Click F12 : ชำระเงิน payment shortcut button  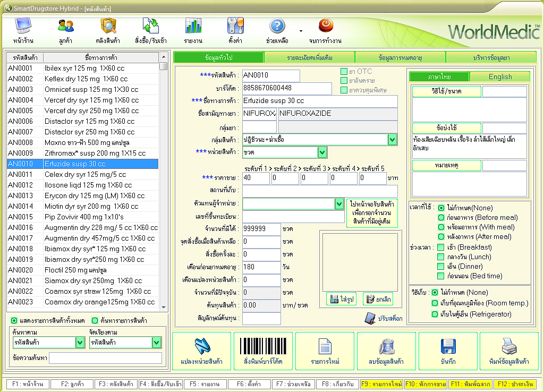515,384
